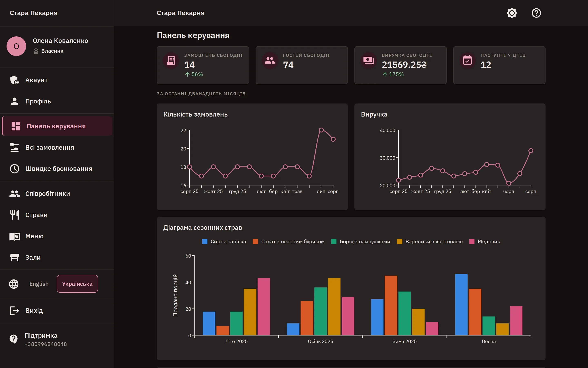The height and width of the screenshot is (368, 588).
Task: Click the green arrow next to 175%
Action: click(385, 74)
